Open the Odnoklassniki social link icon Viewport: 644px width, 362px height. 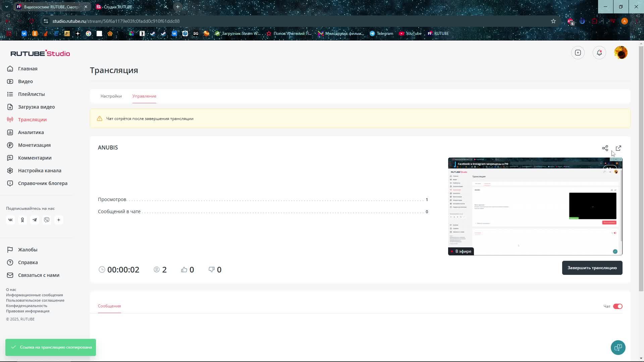coord(22,220)
